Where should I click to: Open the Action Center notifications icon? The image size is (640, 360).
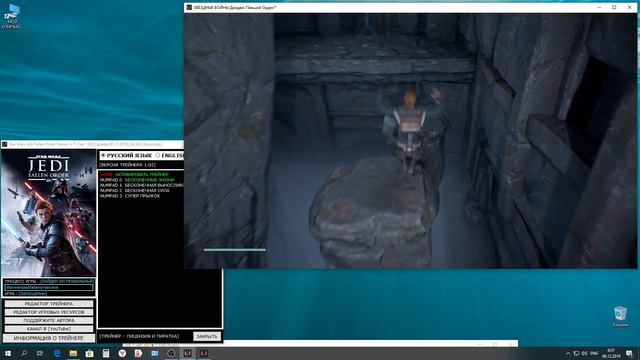pyautogui.click(x=629, y=353)
